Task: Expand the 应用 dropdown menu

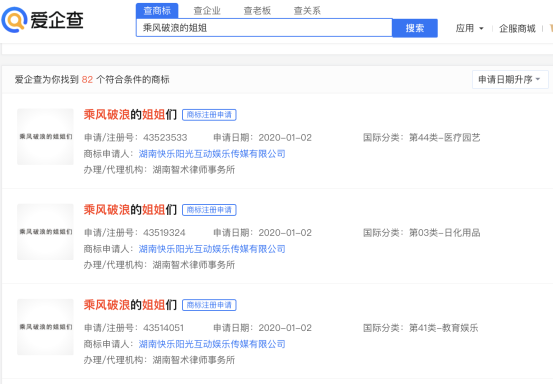Action: 469,28
